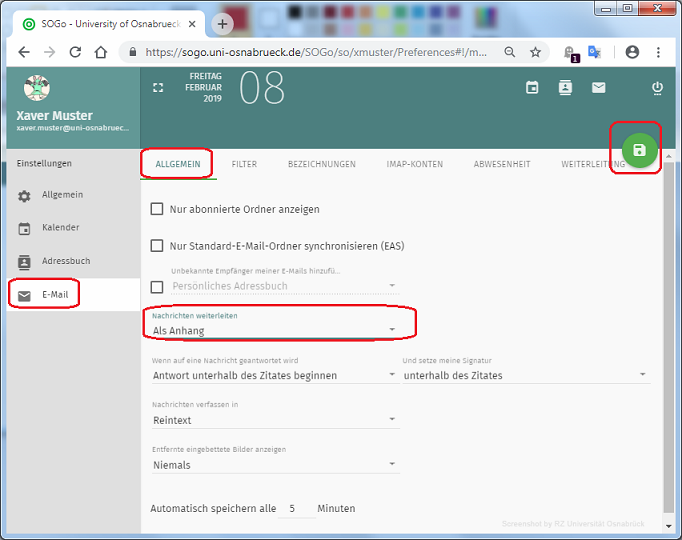This screenshot has height=540, width=682.
Task: Close the SOGo browser tab
Action: (x=192, y=24)
